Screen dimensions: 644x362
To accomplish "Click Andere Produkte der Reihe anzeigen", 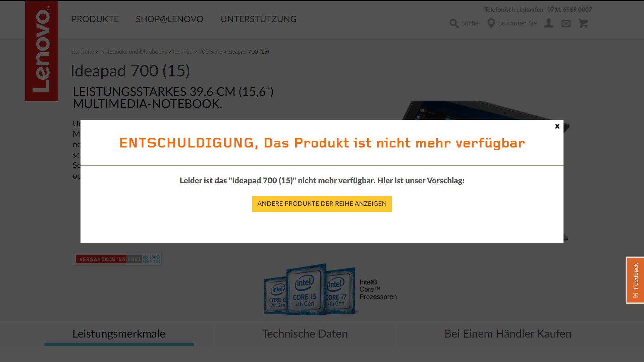I will tap(322, 204).
